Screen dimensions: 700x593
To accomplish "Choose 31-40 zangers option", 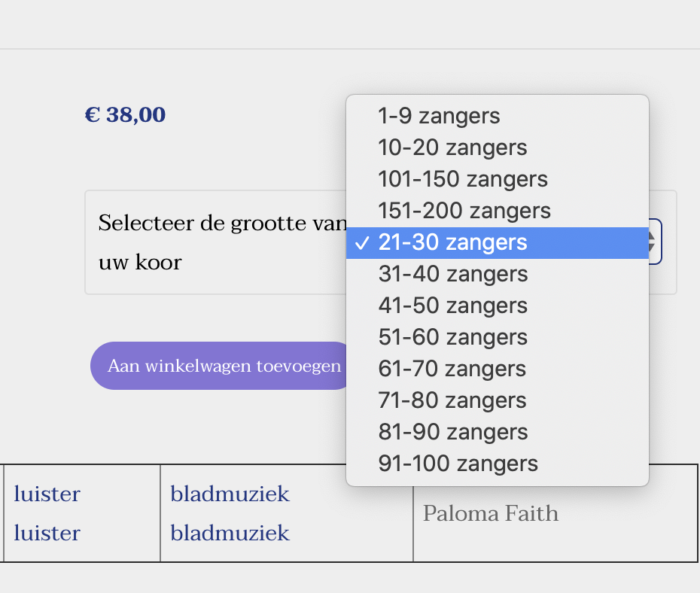I will pyautogui.click(x=452, y=274).
